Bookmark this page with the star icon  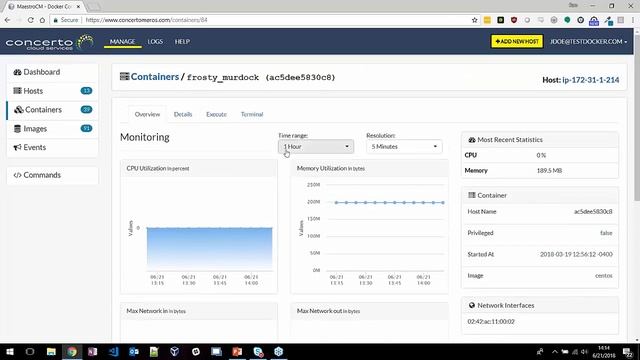[474, 20]
